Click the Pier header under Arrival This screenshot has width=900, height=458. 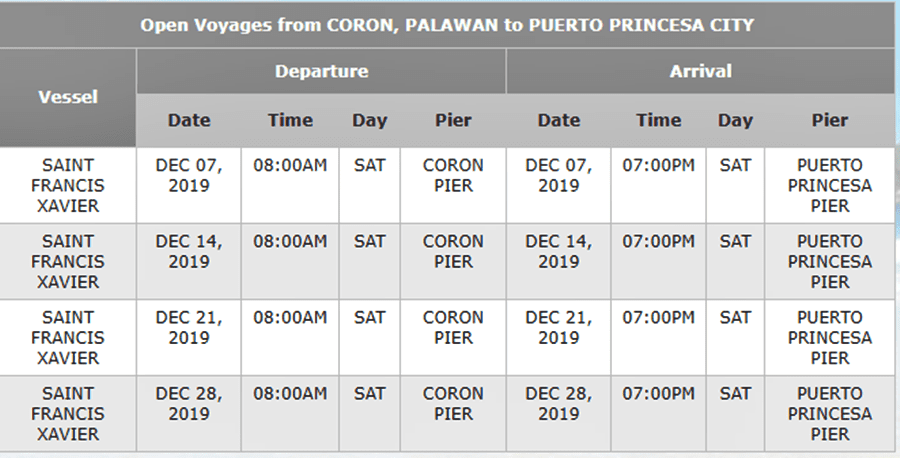(x=829, y=120)
